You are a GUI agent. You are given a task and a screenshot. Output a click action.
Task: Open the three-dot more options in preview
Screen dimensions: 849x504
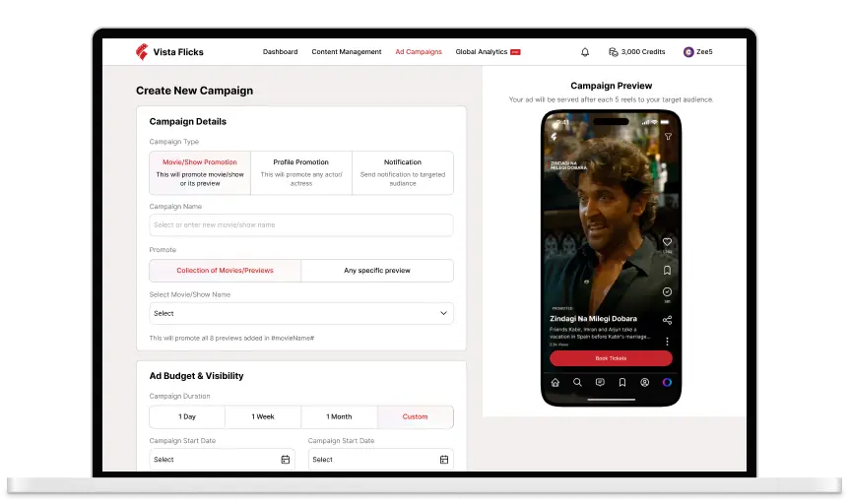667,342
